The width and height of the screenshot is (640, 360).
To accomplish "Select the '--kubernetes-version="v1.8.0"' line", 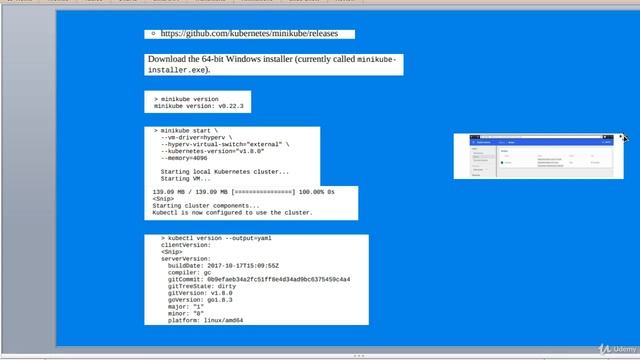I will pos(212,151).
